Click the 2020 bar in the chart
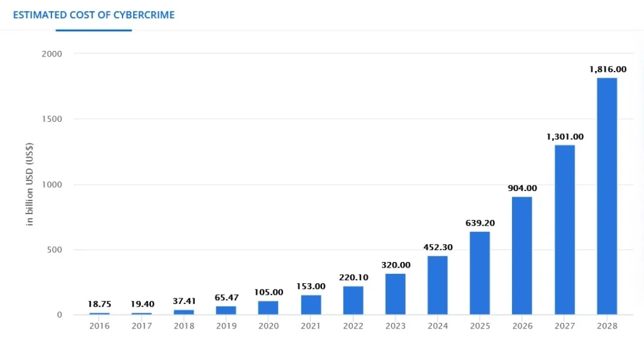This screenshot has height=343, width=644. coord(268,308)
